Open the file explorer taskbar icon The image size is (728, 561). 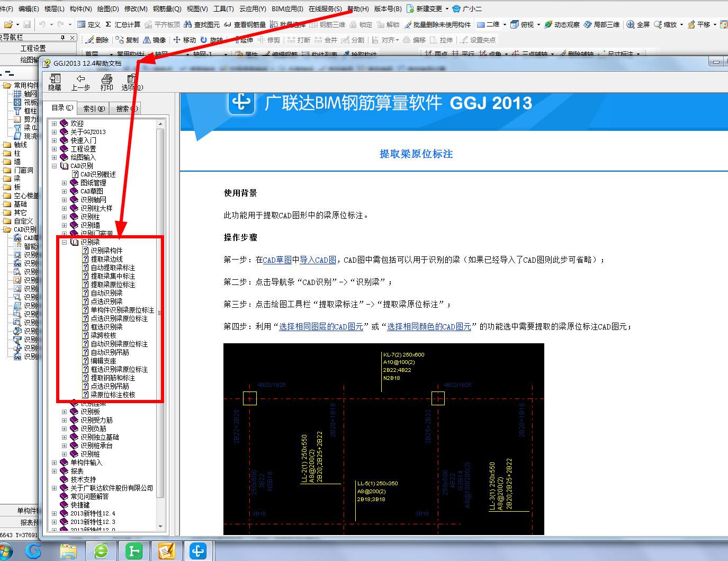click(x=68, y=551)
